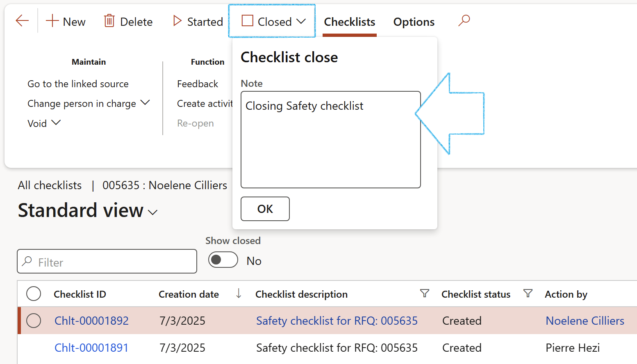Click the back arrow icon
This screenshot has height=364, width=637.
coord(22,20)
